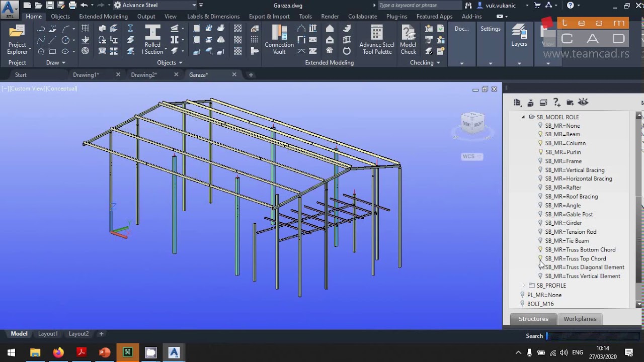Click the polygon draw tool
Image resolution: width=644 pixels, height=362 pixels.
(x=41, y=51)
